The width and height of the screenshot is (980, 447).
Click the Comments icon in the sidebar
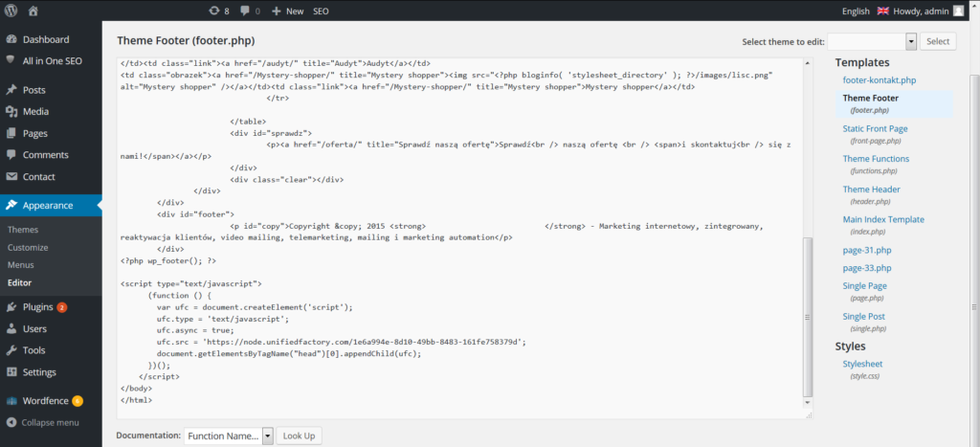[x=11, y=155]
